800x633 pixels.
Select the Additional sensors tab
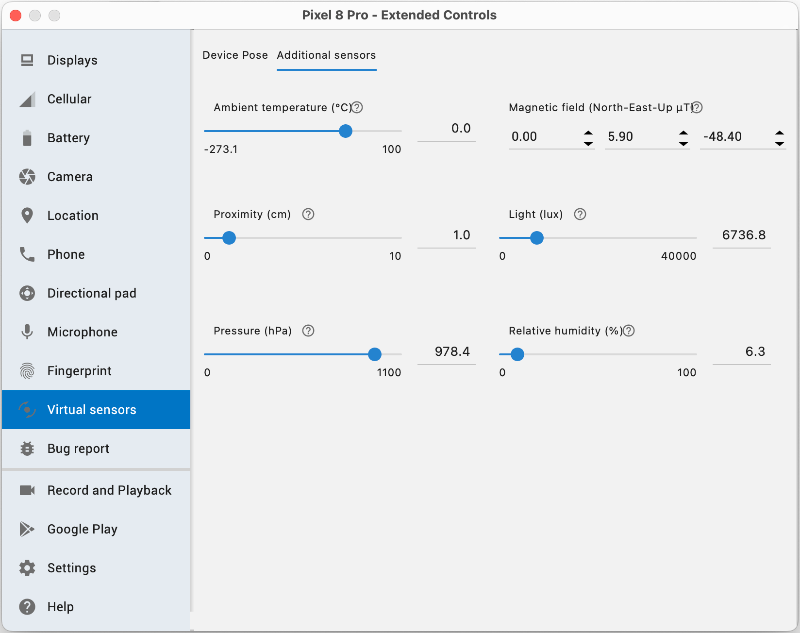click(x=327, y=55)
